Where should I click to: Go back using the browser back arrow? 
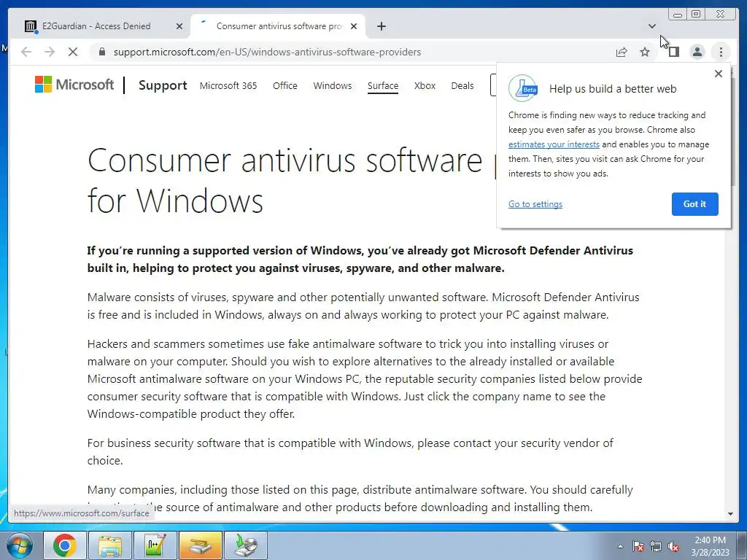point(26,52)
